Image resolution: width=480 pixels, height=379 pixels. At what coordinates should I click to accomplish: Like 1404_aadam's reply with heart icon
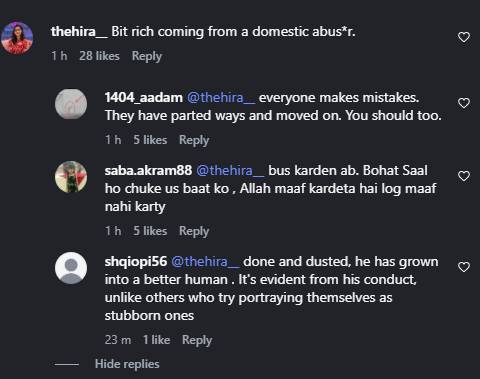tap(464, 103)
